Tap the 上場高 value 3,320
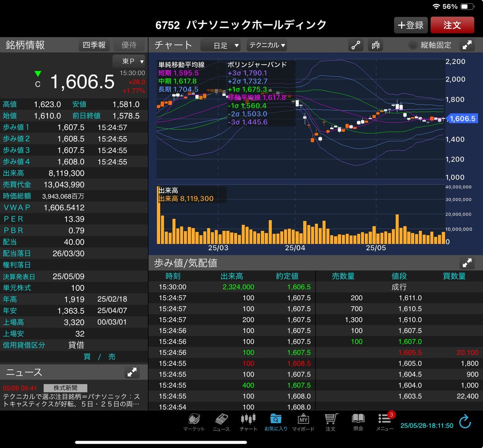Screen dimensions: 483x448 tap(74, 323)
